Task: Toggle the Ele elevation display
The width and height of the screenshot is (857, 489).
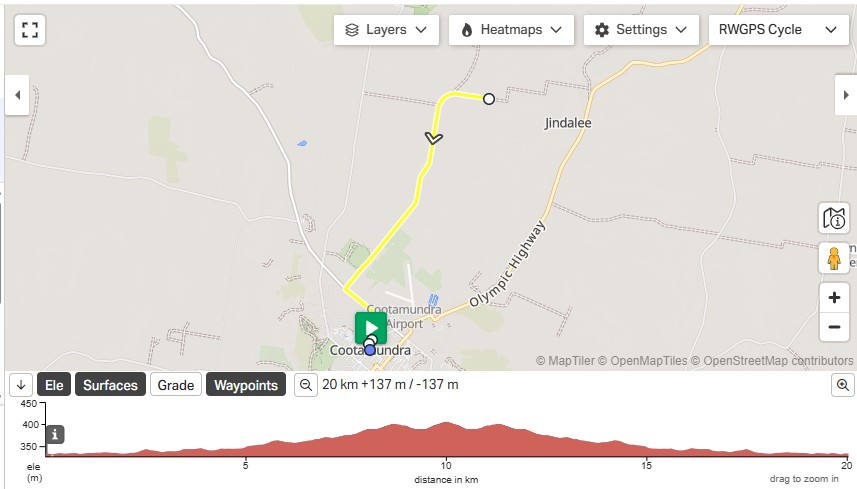Action: coord(54,385)
